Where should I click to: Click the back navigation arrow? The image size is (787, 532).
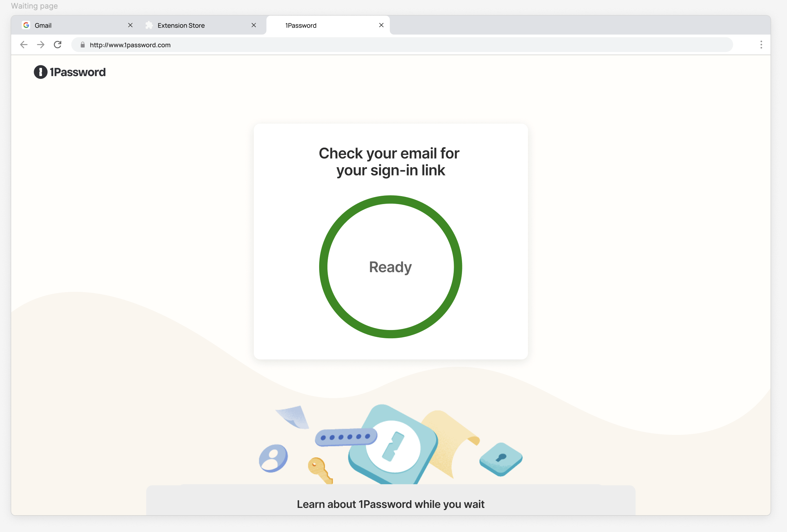tap(23, 45)
